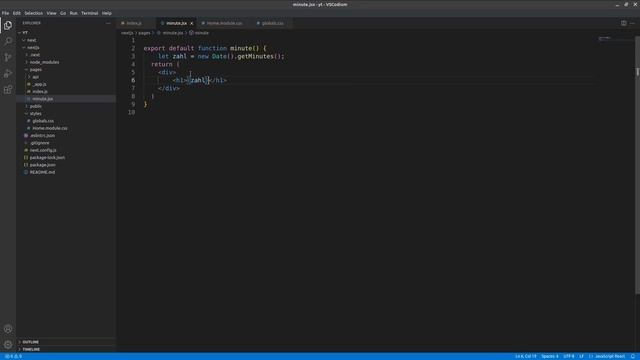Open the View menu
The width and height of the screenshot is (640, 360).
[x=51, y=13]
